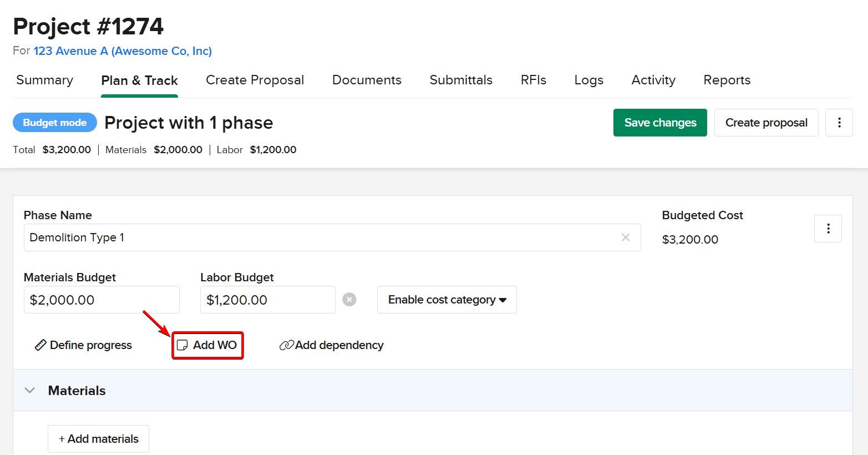The height and width of the screenshot is (455, 868).
Task: Remove Labor Budget with gray circle X
Action: tap(349, 300)
